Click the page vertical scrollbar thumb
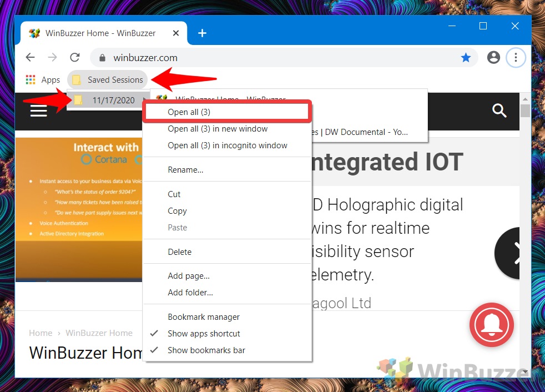This screenshot has width=545, height=392. pyautogui.click(x=525, y=111)
